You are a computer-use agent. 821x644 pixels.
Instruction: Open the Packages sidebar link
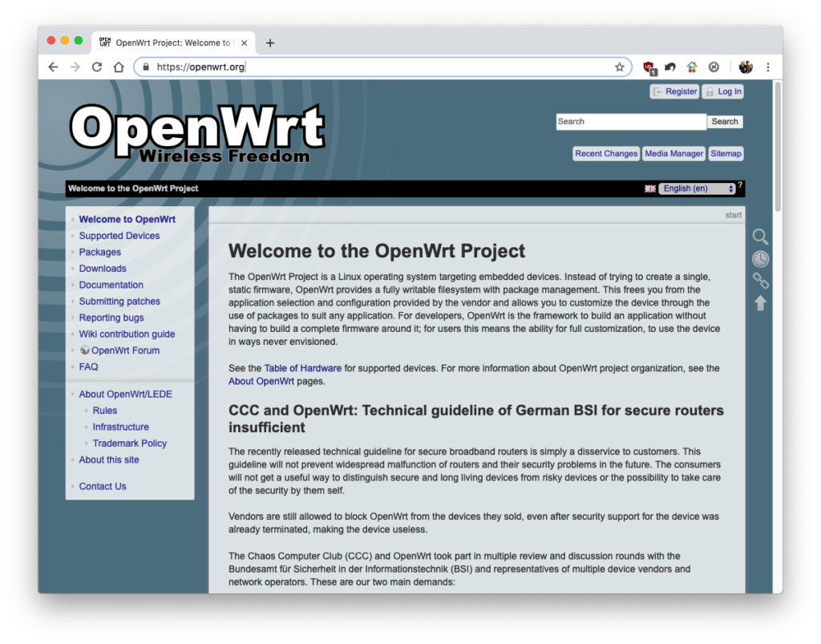100,252
